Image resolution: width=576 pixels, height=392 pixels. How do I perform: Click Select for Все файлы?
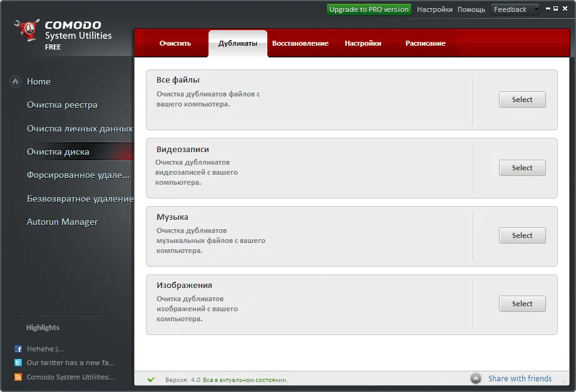522,100
